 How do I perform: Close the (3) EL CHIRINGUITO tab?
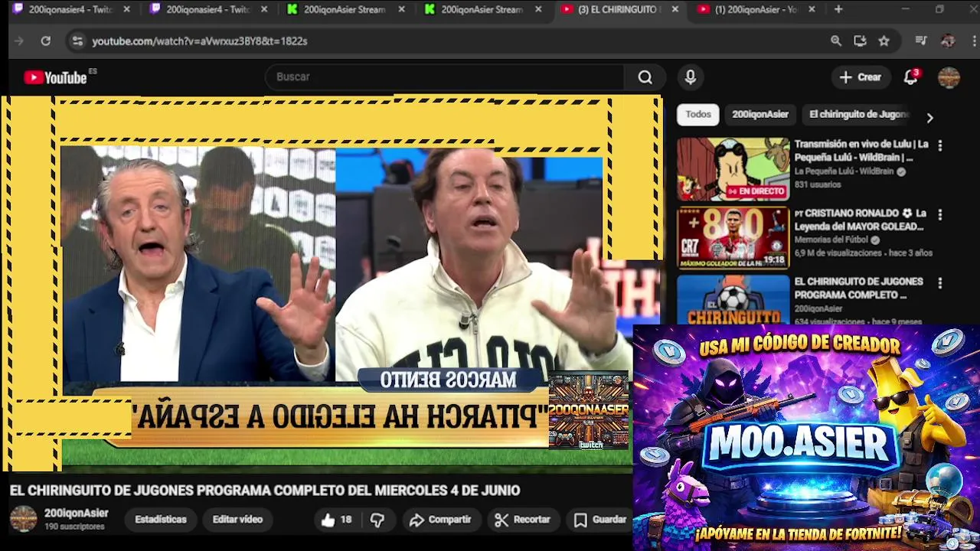(x=675, y=9)
